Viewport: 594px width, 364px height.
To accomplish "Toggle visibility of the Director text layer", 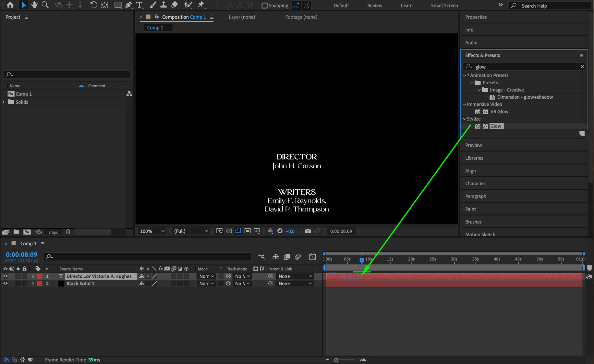I will click(5, 276).
